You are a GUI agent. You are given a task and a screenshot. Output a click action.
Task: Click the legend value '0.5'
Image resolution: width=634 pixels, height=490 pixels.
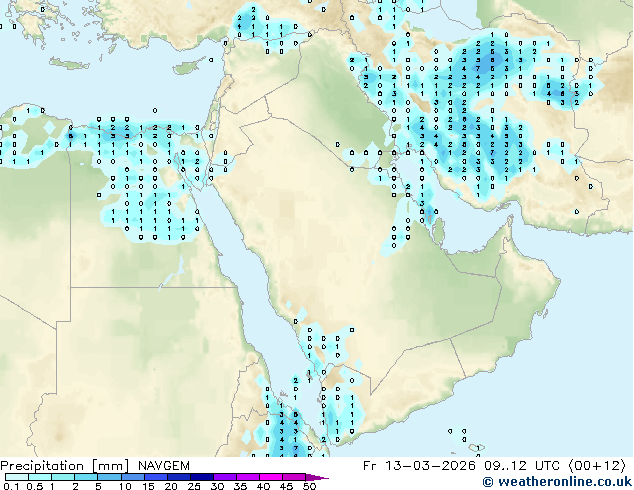point(35,486)
